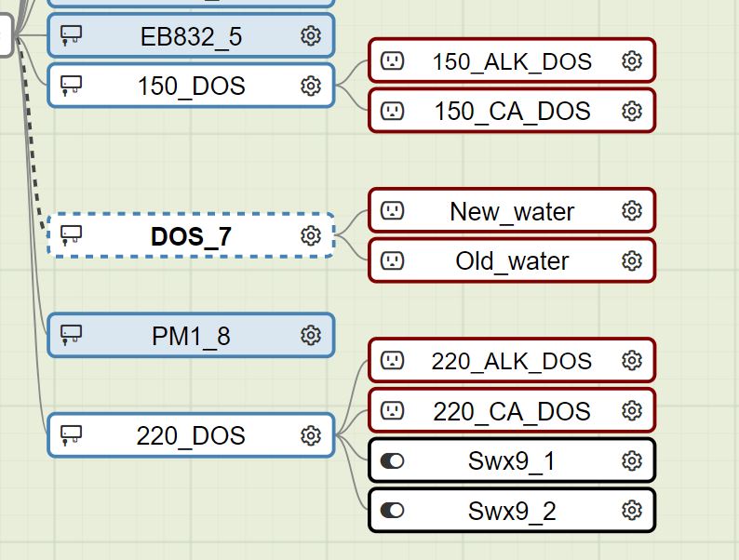Click gear icon on DOS_7 node
The width and height of the screenshot is (739, 560).
(311, 235)
